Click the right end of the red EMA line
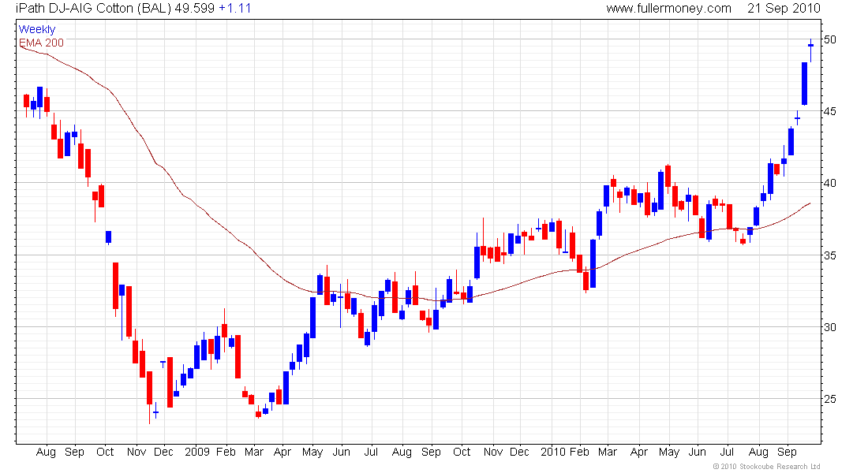Viewport: 868px width, 473px height. pos(810,203)
